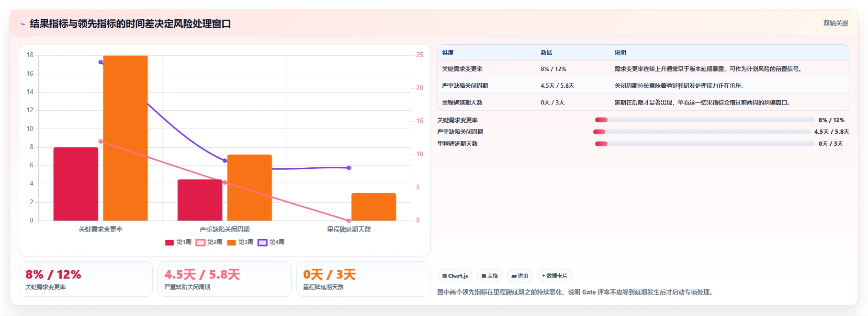The height and width of the screenshot is (316, 868).
Task: Click the footnote about Gate 评审
Action: (575, 292)
